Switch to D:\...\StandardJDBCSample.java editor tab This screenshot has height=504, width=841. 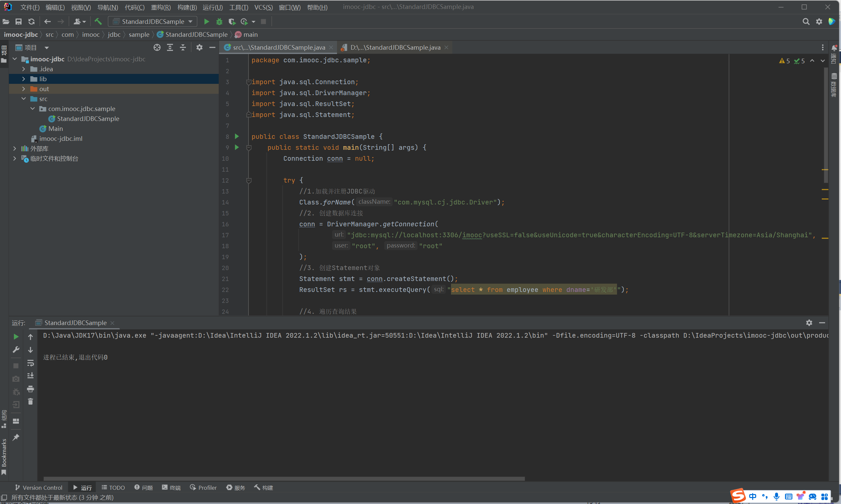click(395, 47)
